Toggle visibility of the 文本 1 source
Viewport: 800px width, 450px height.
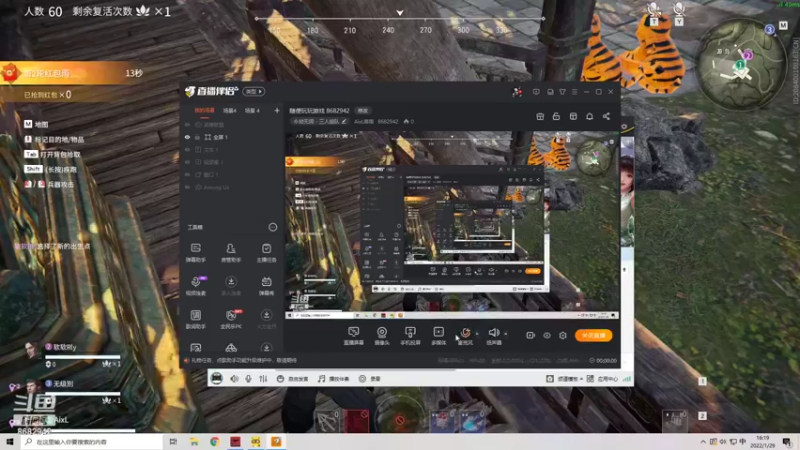(x=187, y=150)
